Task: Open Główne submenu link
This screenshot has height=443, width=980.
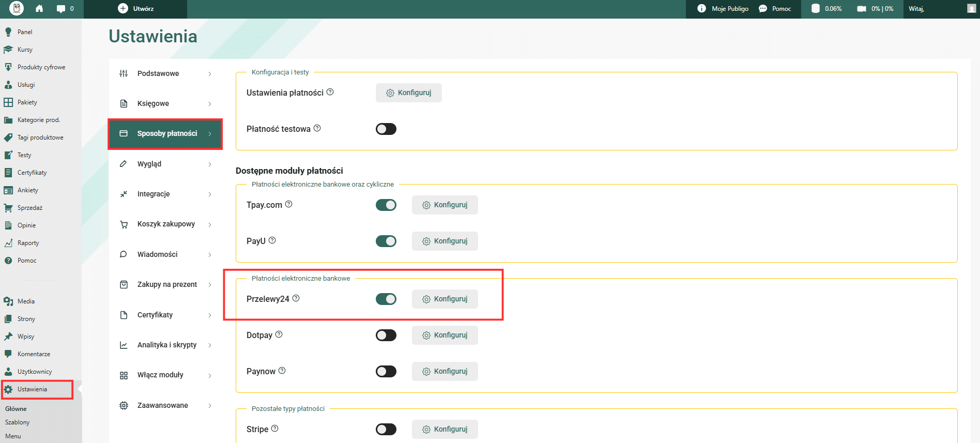Action: click(x=16, y=409)
